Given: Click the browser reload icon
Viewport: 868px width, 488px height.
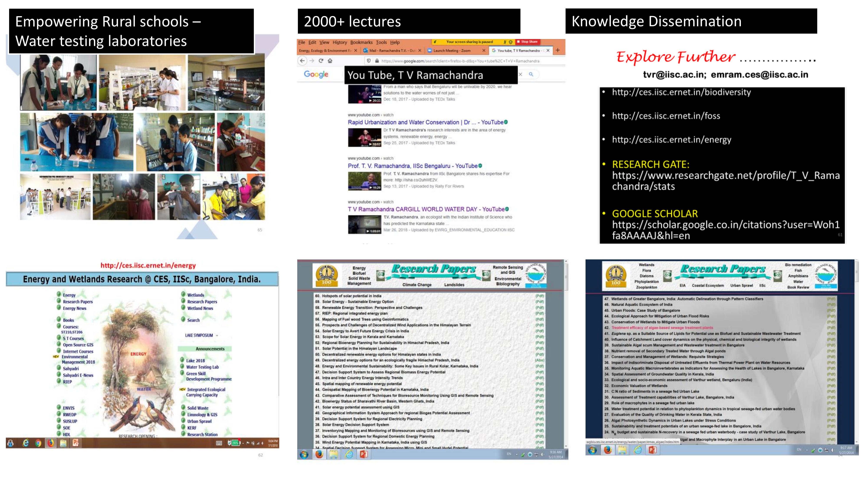Looking at the screenshot, I should pyautogui.click(x=321, y=61).
